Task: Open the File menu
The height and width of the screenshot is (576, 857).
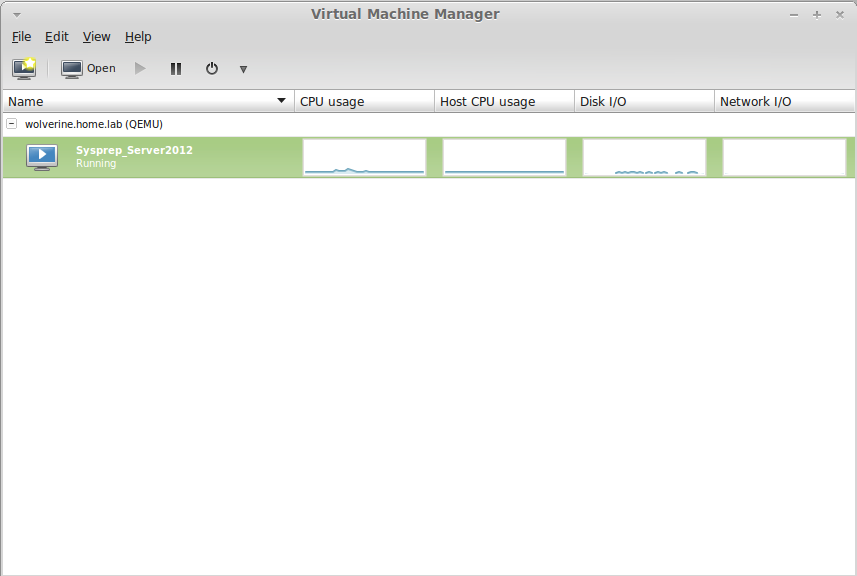Action: click(21, 37)
